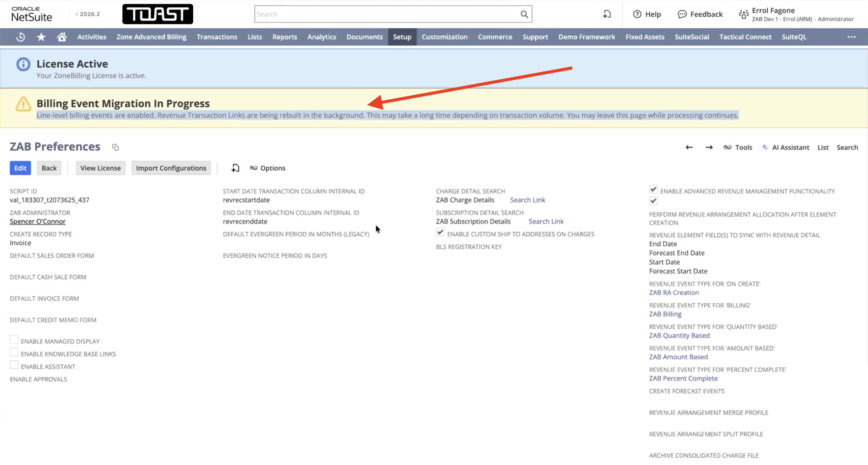Toggle Enable Custom Ship To Addresses checkbox
868x465 pixels.
(440, 232)
